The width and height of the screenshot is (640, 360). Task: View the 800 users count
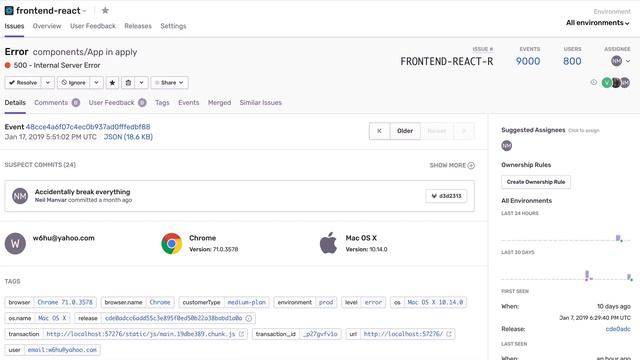pos(572,61)
